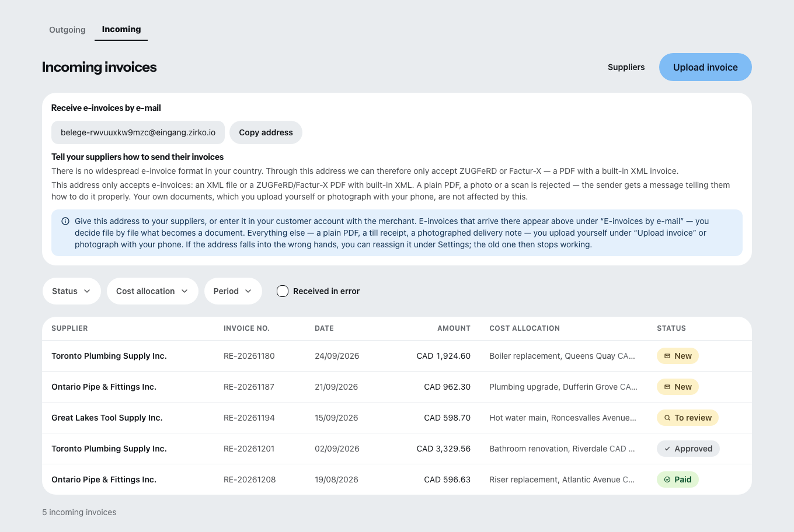Click the To review status badge
Viewport: 794px width, 532px height.
688,418
